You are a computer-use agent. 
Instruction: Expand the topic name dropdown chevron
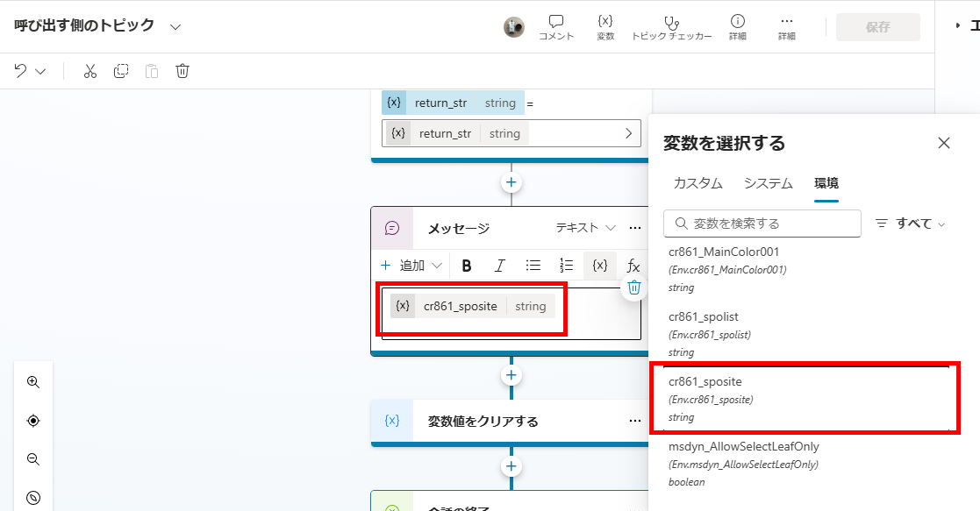[x=175, y=26]
